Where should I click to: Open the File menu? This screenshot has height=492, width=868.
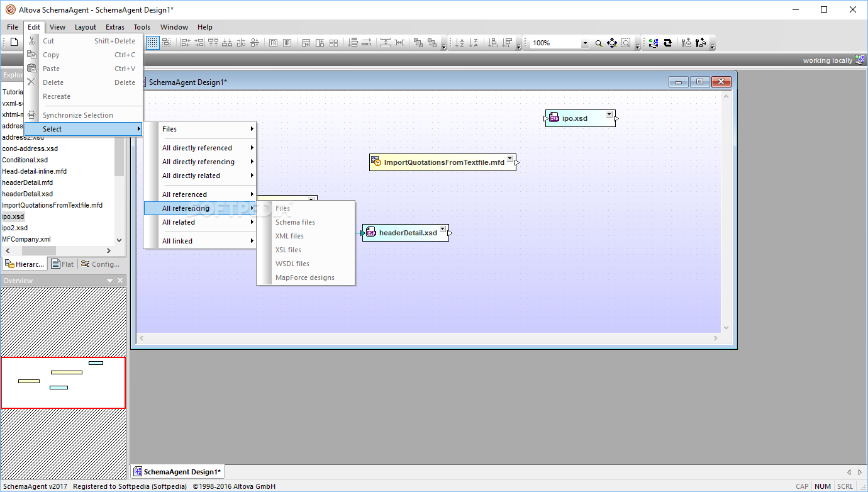13,27
